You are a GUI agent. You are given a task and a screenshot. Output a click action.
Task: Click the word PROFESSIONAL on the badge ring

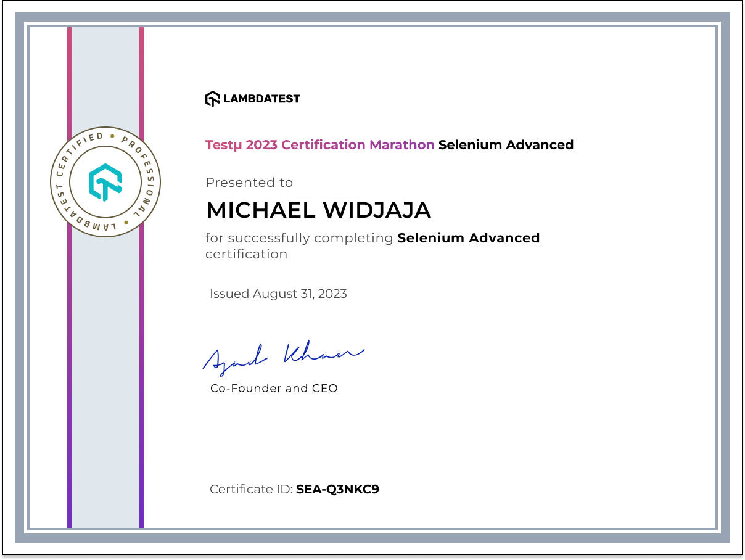146,172
